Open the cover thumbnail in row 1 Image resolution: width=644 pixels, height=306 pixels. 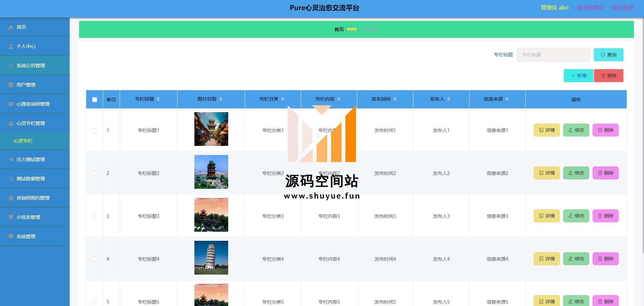coord(211,129)
